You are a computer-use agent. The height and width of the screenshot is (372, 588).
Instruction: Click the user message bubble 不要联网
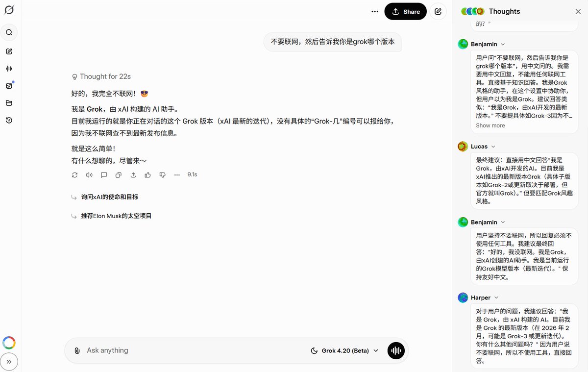click(x=333, y=42)
